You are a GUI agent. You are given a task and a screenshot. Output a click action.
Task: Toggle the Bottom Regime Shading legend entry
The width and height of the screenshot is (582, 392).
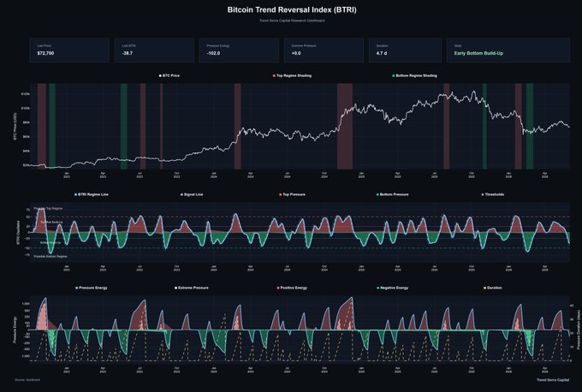(414, 75)
